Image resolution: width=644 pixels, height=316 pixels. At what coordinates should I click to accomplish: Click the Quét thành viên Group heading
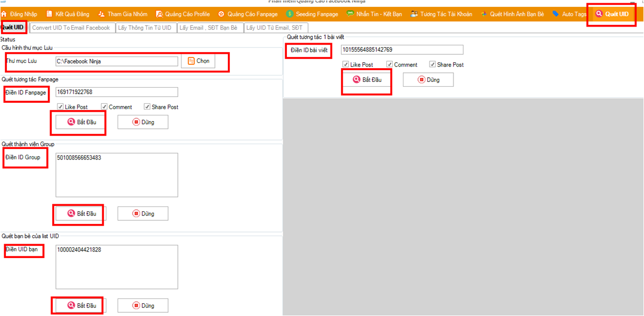28,144
